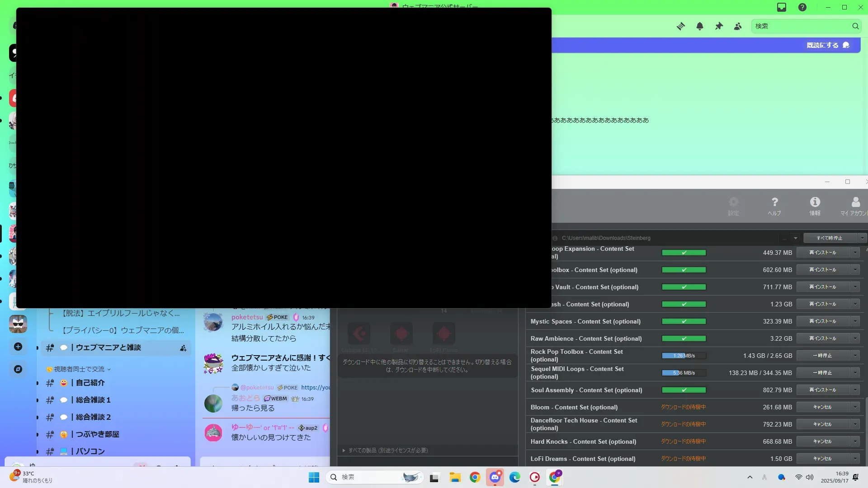
Task: Open 情報 info icon in download assistant
Action: tap(815, 206)
